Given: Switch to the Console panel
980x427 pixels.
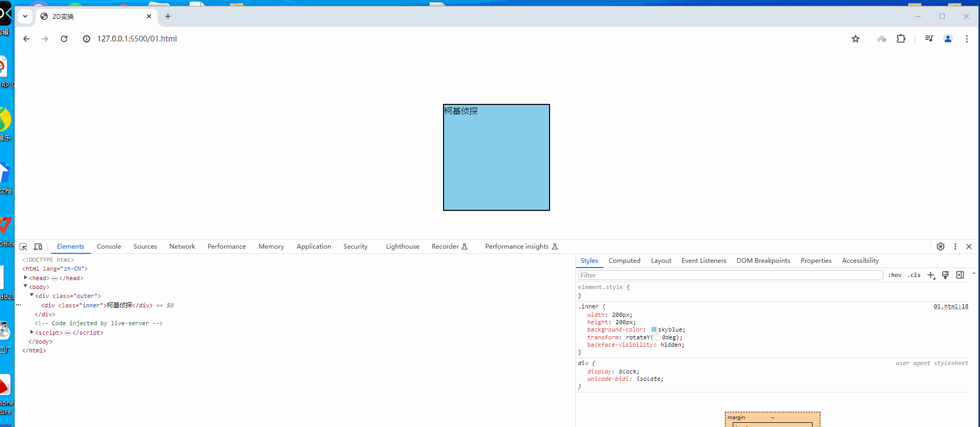Looking at the screenshot, I should 109,247.
